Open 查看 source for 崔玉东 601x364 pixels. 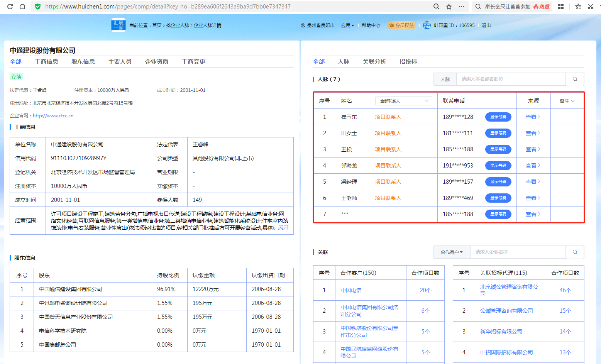[x=533, y=117]
